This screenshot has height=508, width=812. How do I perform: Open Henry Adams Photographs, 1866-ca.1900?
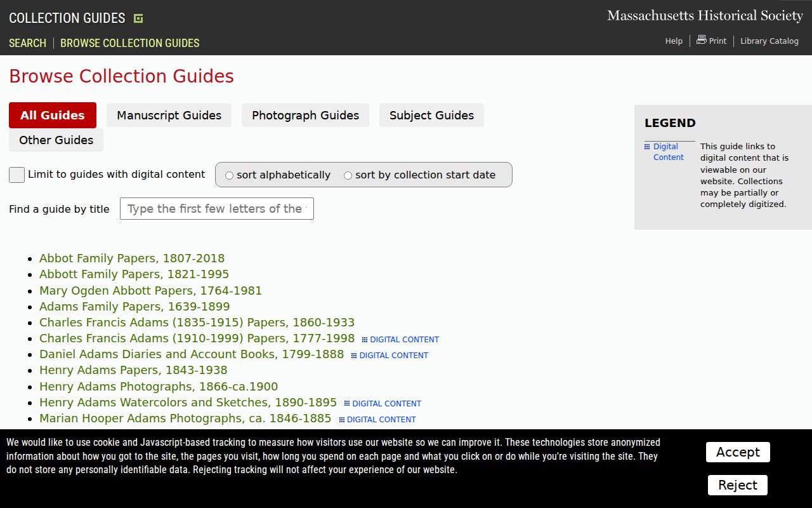[x=159, y=387]
